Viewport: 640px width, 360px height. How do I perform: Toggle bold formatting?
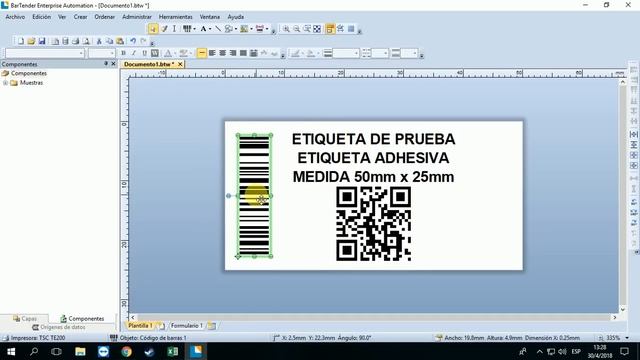(124, 53)
